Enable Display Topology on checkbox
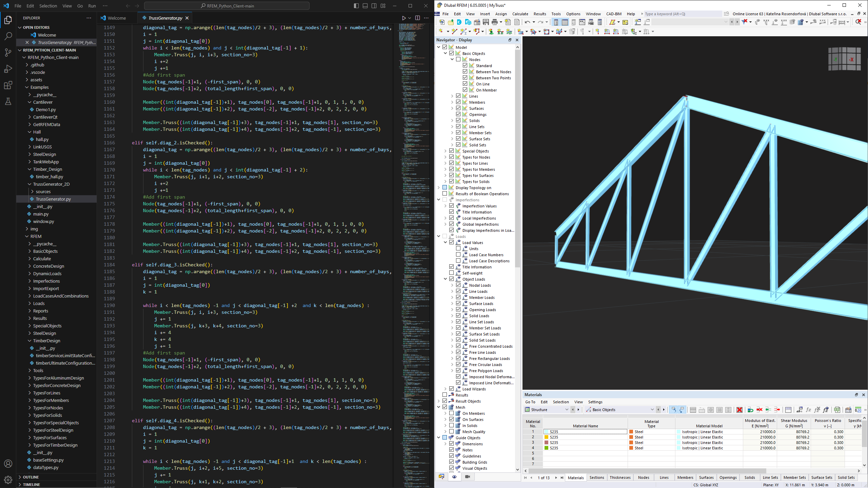The width and height of the screenshot is (868, 488). pos(447,188)
